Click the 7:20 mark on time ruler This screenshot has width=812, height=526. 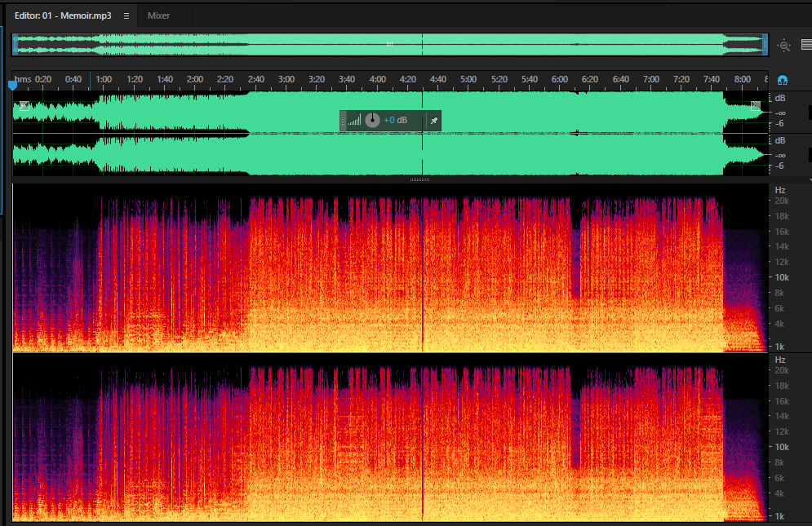click(x=681, y=79)
